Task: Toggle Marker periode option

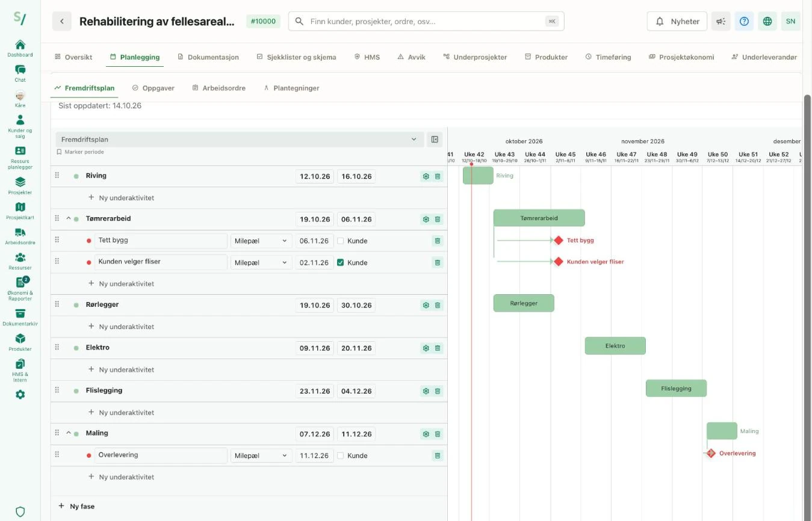Action: tap(80, 152)
